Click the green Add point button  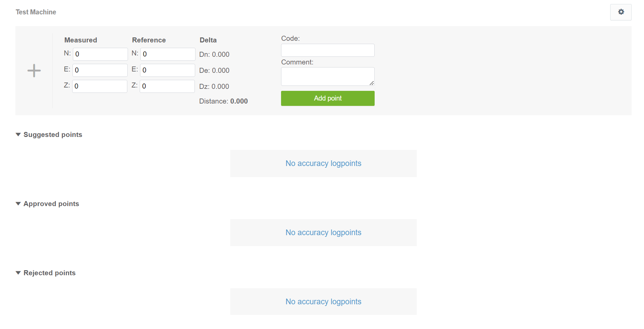coord(328,98)
